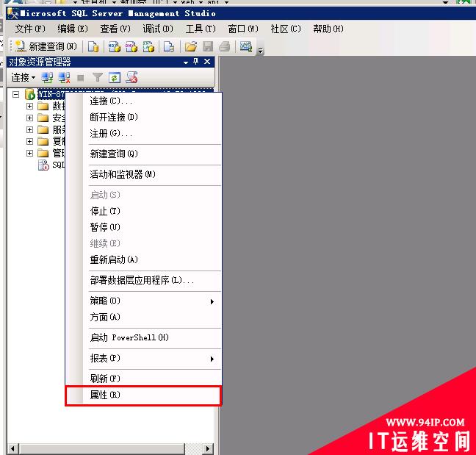Screen dimensions: 476x455
Task: Open the 查看(V) menu
Action: click(115, 29)
